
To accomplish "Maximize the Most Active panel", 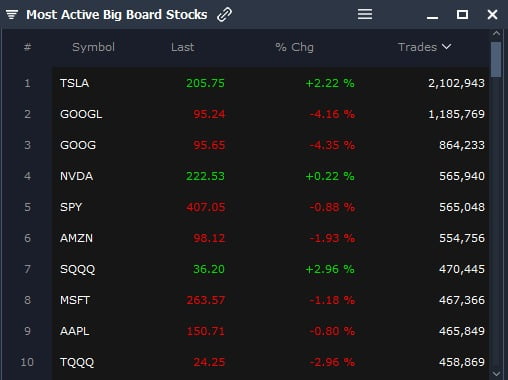I will [x=462, y=14].
